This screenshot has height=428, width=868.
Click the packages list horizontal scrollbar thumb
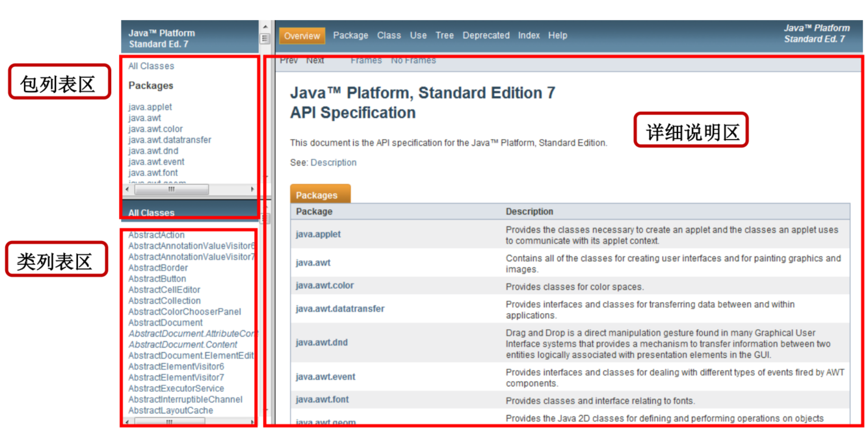(x=172, y=190)
